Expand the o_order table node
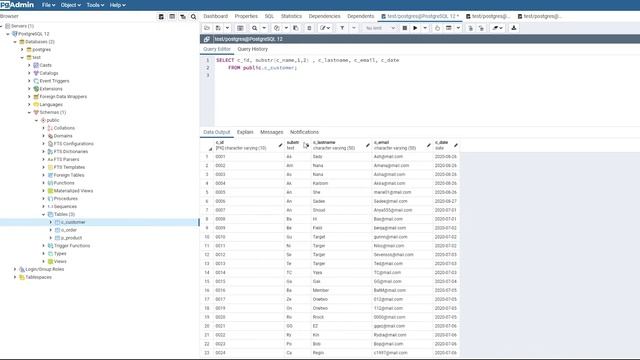The height and width of the screenshot is (360, 640). 51,230
